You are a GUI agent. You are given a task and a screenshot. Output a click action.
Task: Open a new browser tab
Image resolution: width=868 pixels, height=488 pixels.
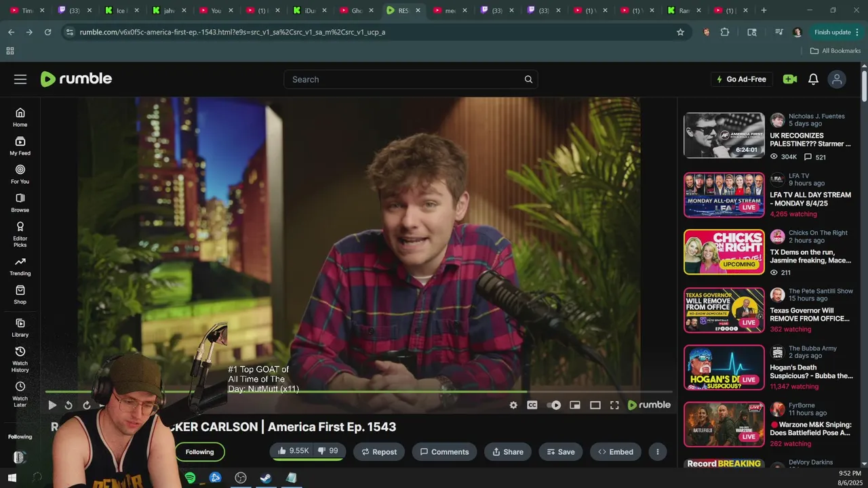coord(764,10)
